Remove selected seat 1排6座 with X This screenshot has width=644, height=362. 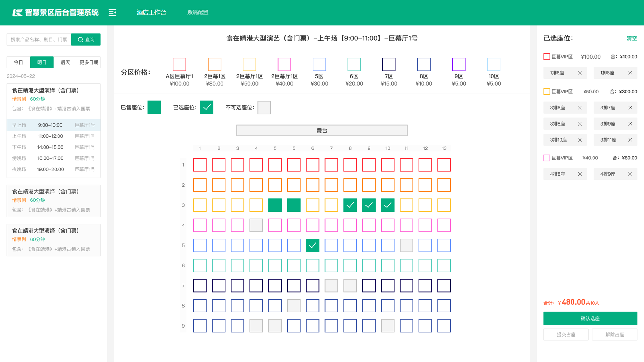(580, 73)
